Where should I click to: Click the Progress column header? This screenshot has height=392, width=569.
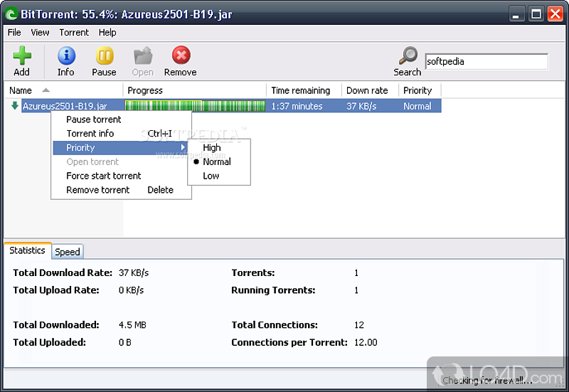coord(194,90)
